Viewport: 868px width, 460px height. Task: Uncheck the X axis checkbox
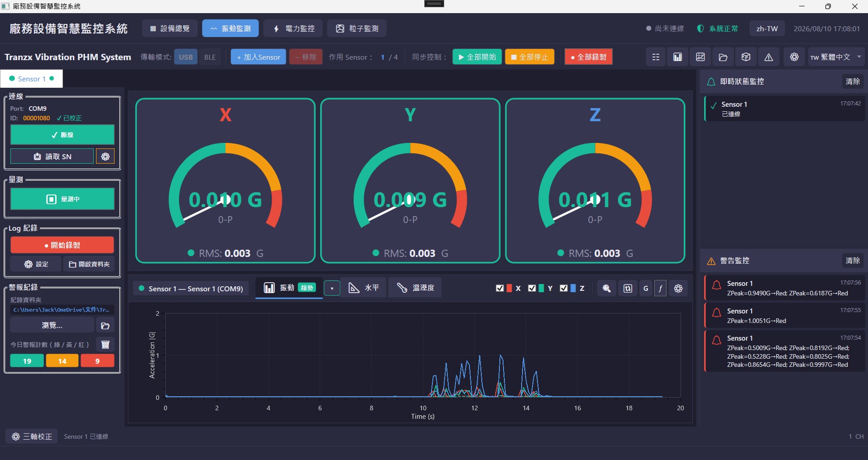coord(500,288)
